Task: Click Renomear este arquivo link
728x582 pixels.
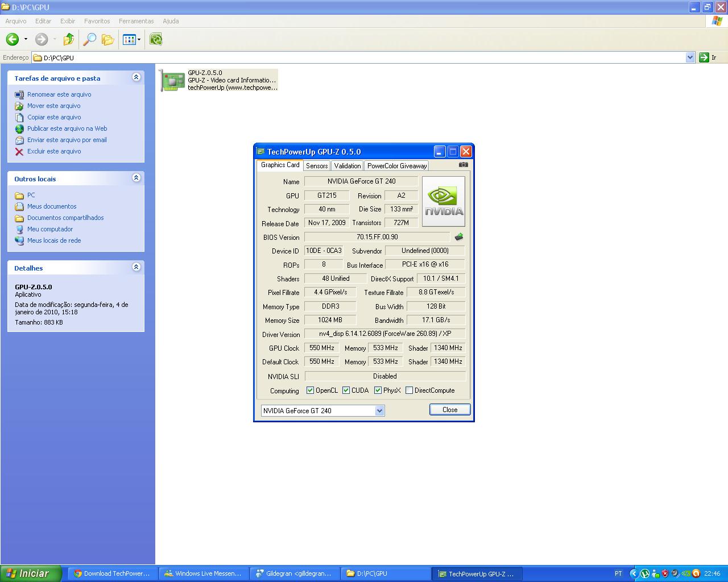Action: [59, 94]
